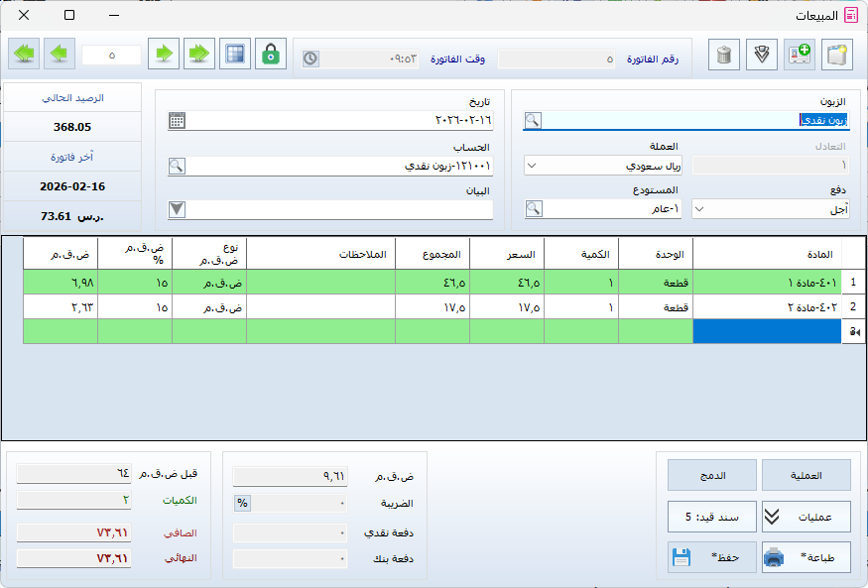Viewport: 868px width, 588px height.
Task: Click the trash delete invoice icon
Action: coord(724,55)
